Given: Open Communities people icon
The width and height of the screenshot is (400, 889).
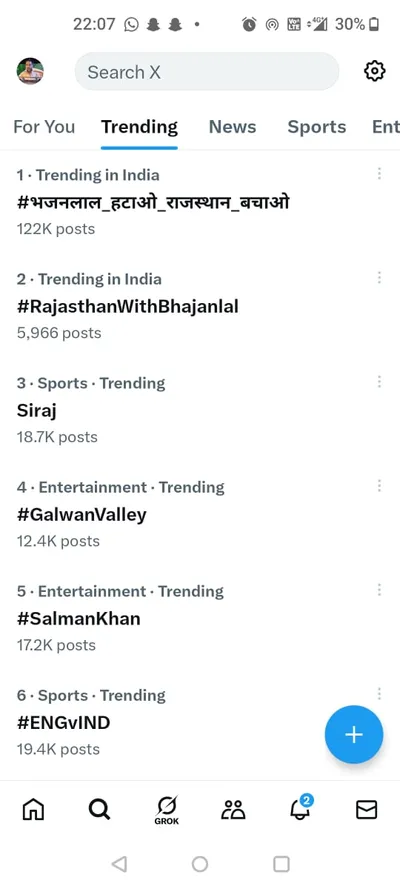Looking at the screenshot, I should tap(233, 810).
